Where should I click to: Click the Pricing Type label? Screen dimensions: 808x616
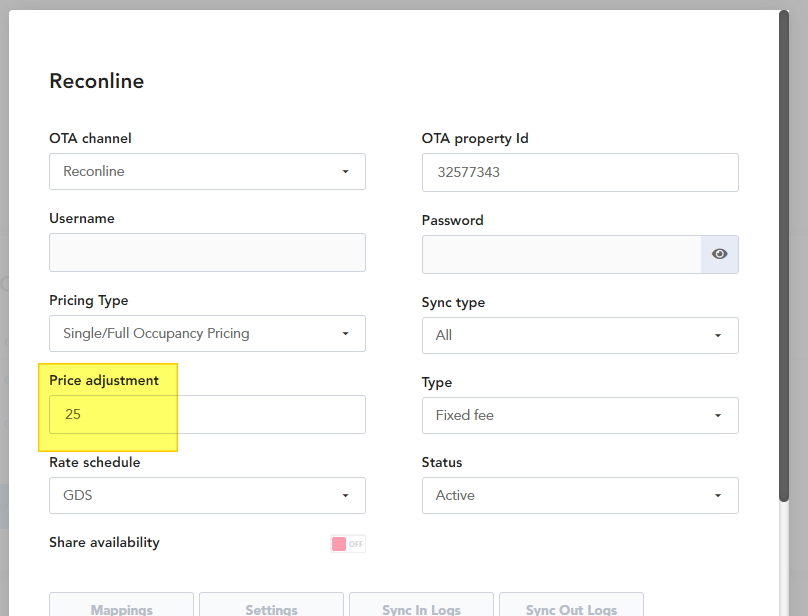click(89, 301)
